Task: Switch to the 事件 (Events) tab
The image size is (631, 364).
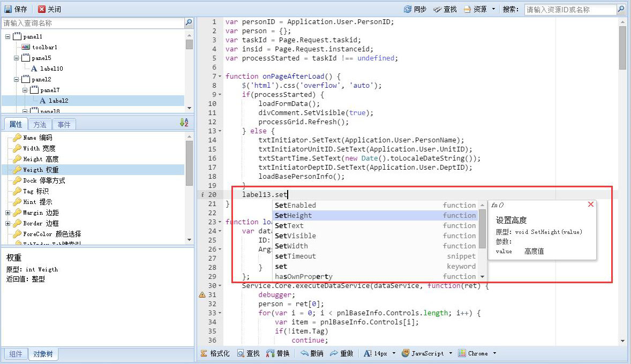Action: point(64,125)
